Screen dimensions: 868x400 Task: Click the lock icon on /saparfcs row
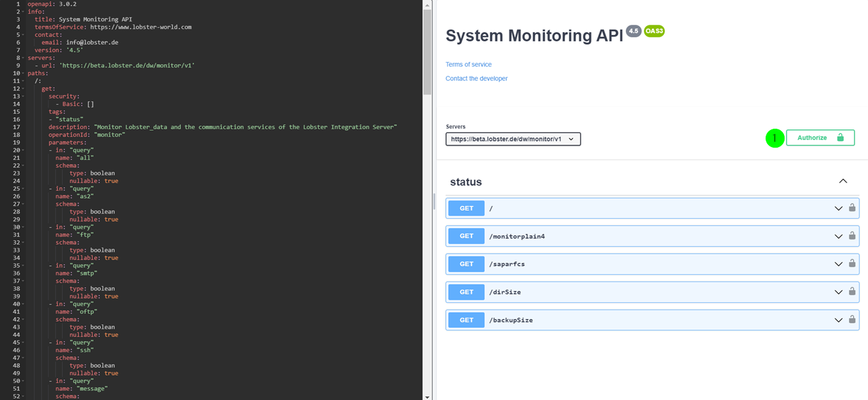coord(852,263)
